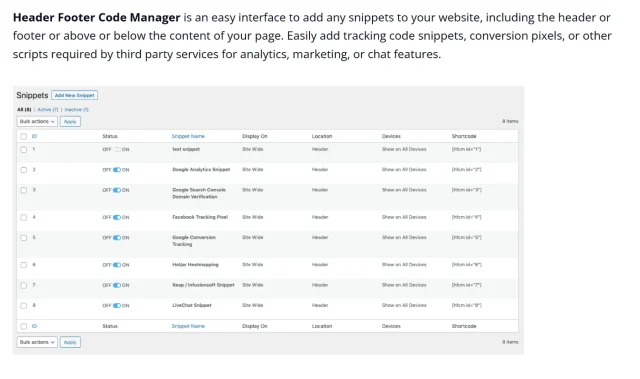Open the Google Analytics Snippet entry
The image size is (640, 379).
(201, 169)
